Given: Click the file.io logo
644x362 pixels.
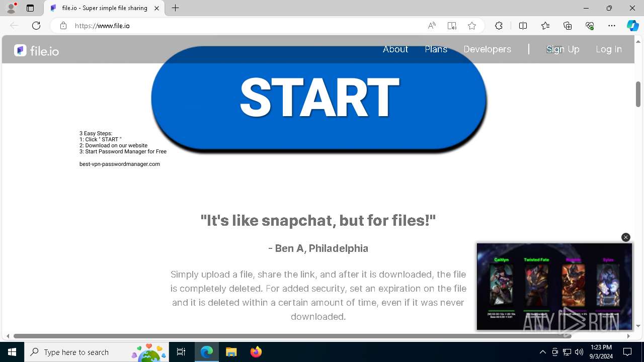Looking at the screenshot, I should (x=36, y=50).
